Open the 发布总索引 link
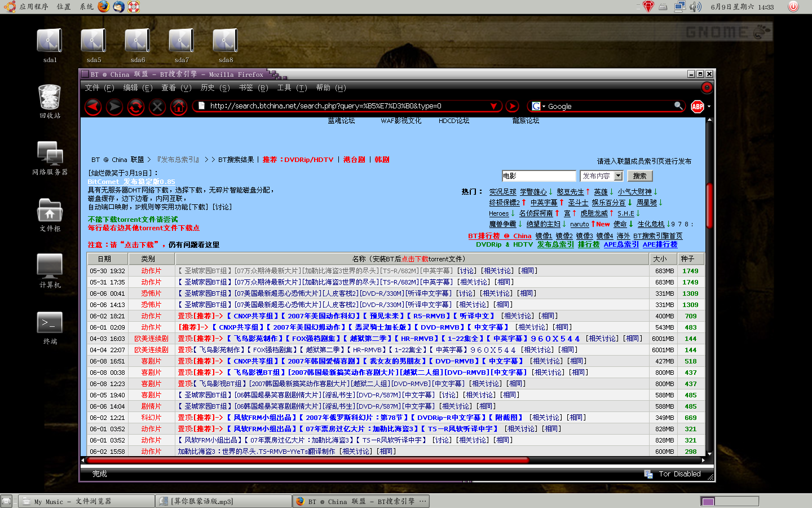 point(555,244)
